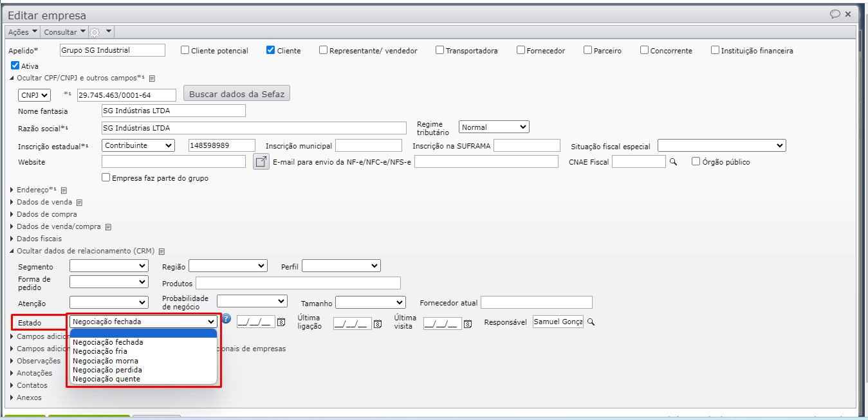Open the Consultar menu
868x420 pixels.
click(64, 32)
